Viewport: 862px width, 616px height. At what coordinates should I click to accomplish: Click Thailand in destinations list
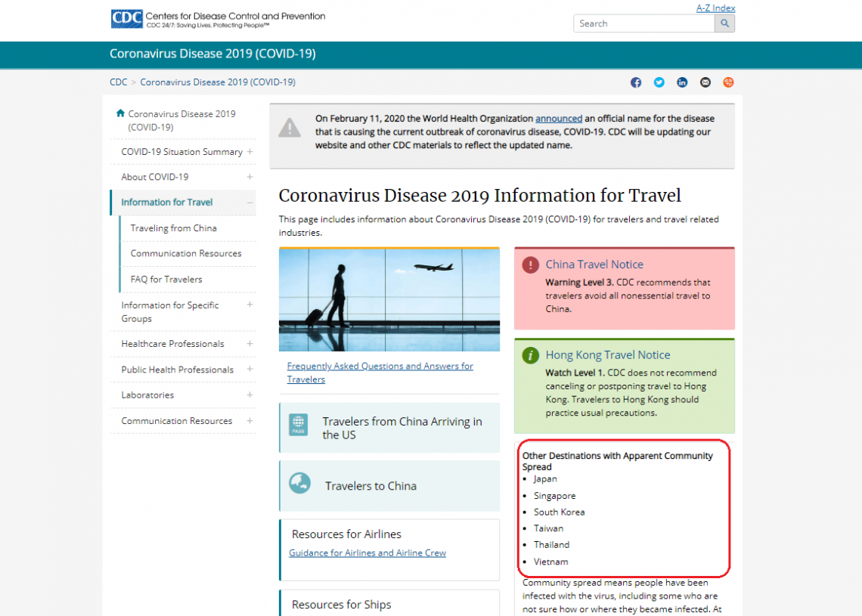coord(551,545)
